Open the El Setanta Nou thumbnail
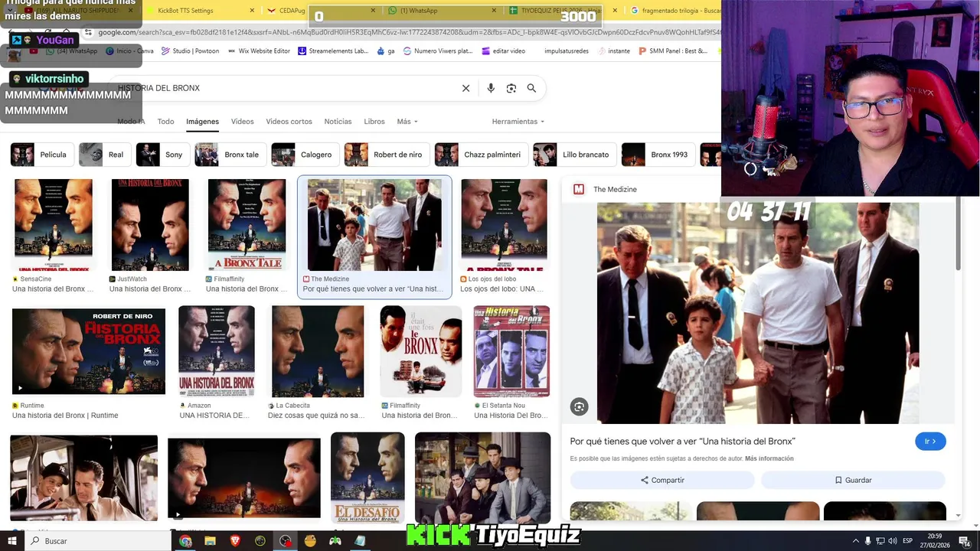 click(511, 351)
